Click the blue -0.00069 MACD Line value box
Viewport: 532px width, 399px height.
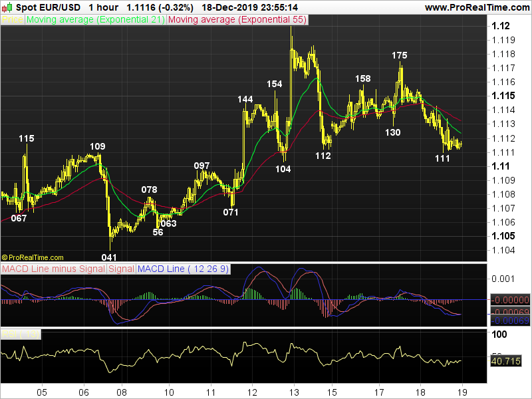coord(510,321)
